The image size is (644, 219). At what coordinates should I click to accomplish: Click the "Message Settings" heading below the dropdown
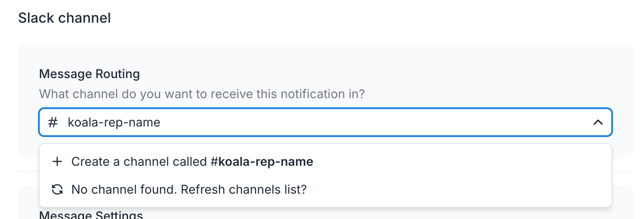pyautogui.click(x=91, y=216)
